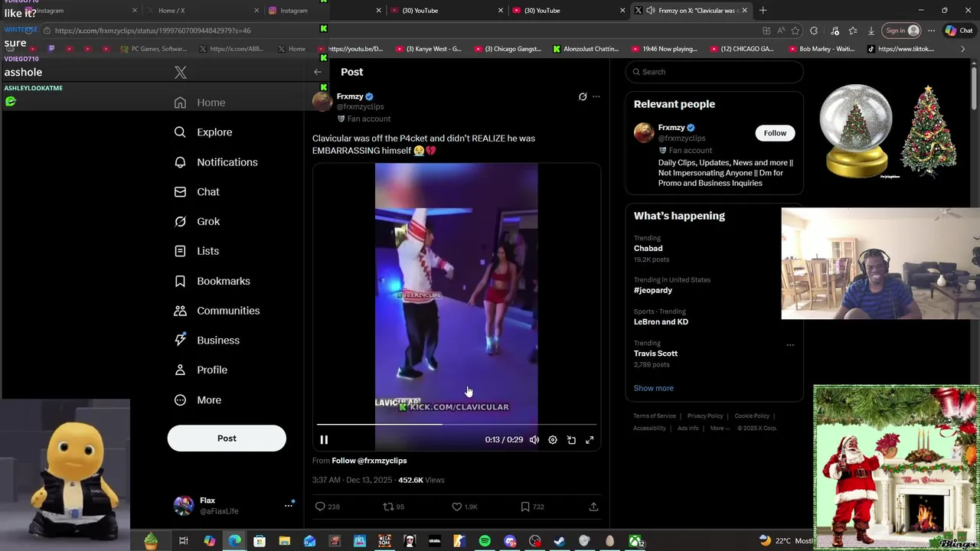Like the post with the heart icon

(464, 507)
